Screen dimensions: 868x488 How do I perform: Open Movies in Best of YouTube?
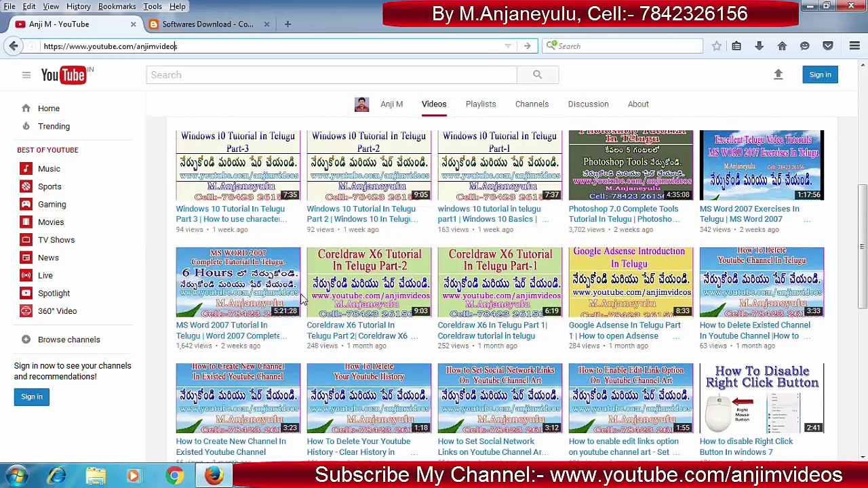tap(51, 222)
